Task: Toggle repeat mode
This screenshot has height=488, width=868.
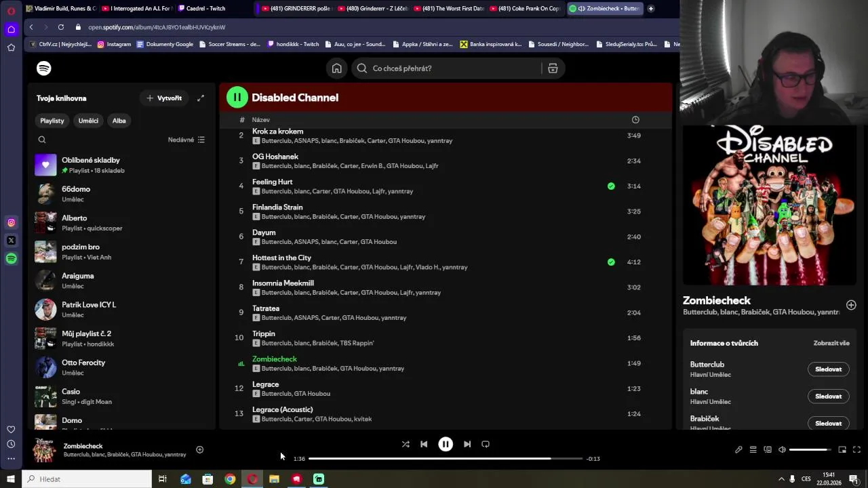Action: [486, 444]
